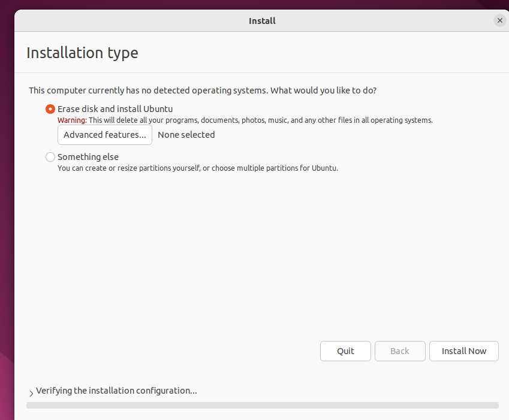The image size is (509, 420).
Task: Quit the installer
Action: 345,351
